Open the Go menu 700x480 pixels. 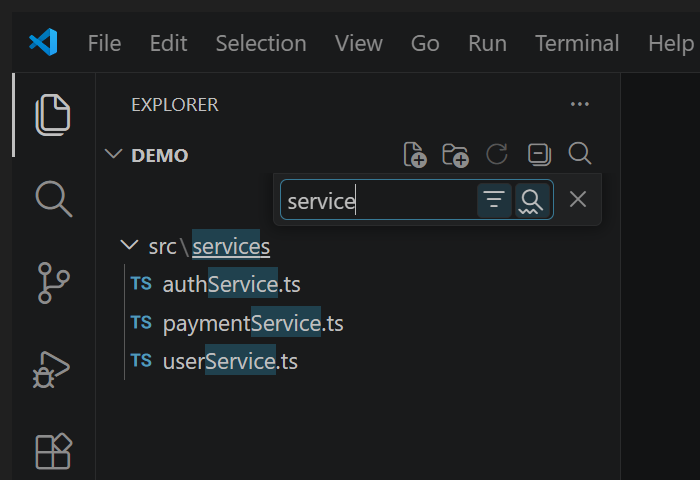pos(425,43)
